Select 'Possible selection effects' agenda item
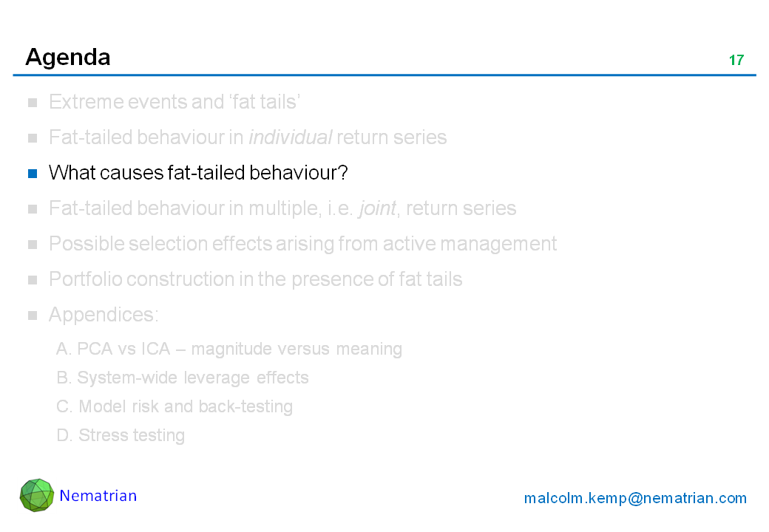This screenshot has height=532, width=769. (x=302, y=244)
